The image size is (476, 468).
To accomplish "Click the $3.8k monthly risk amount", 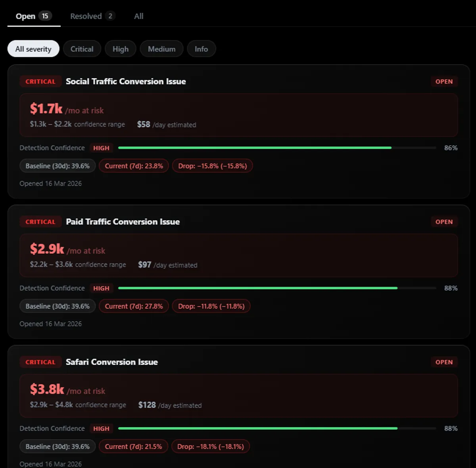I will [46, 391].
